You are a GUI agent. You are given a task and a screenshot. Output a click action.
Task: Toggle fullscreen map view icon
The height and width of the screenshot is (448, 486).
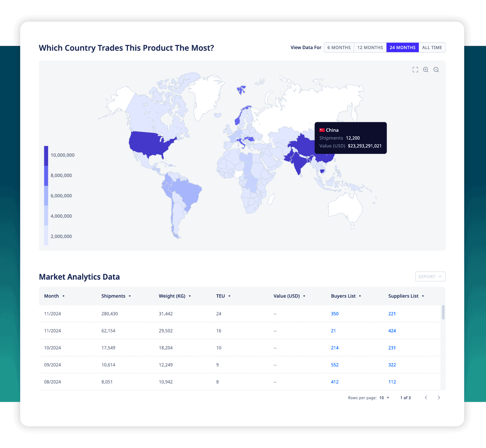415,69
